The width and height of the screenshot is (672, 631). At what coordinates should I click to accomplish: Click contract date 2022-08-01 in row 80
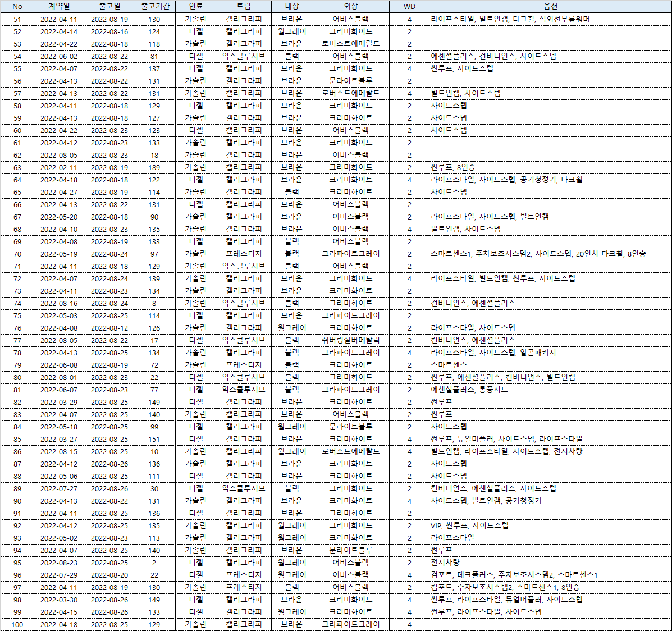59,378
